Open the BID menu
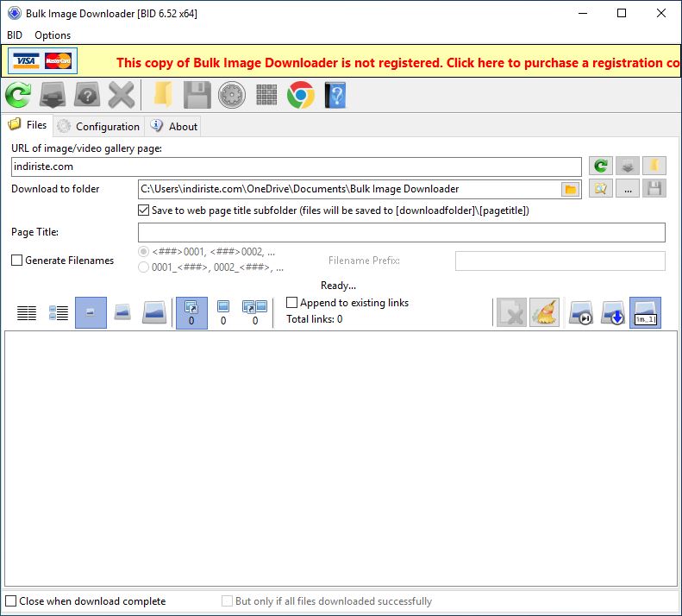This screenshot has width=682, height=616. click(15, 35)
